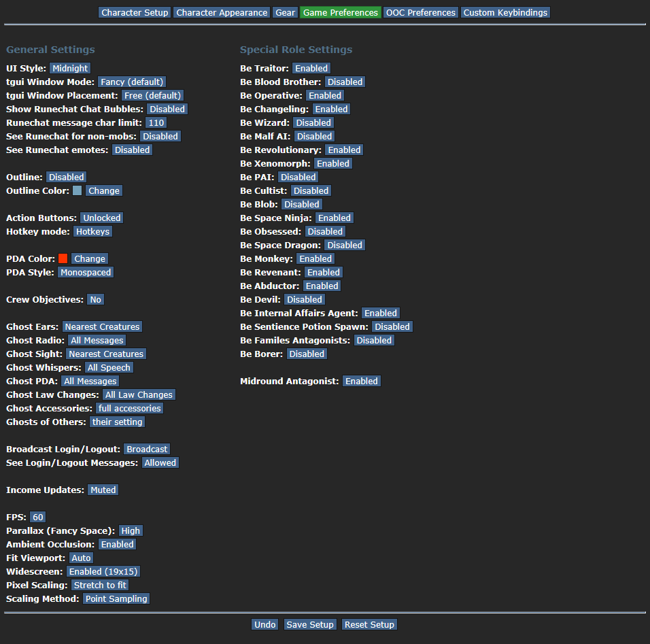The height and width of the screenshot is (644, 650).
Task: Change Scaling Method from Point Sampling
Action: 116,598
